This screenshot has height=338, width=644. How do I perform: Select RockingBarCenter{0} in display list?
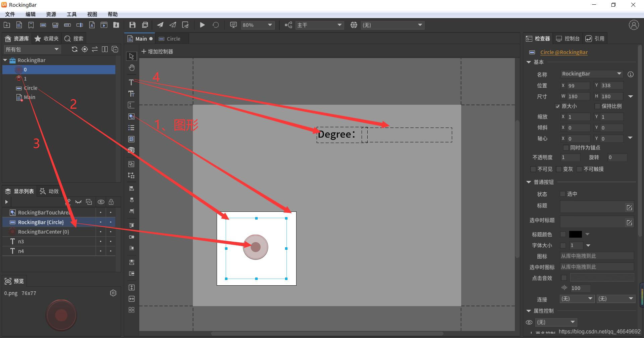coord(59,232)
